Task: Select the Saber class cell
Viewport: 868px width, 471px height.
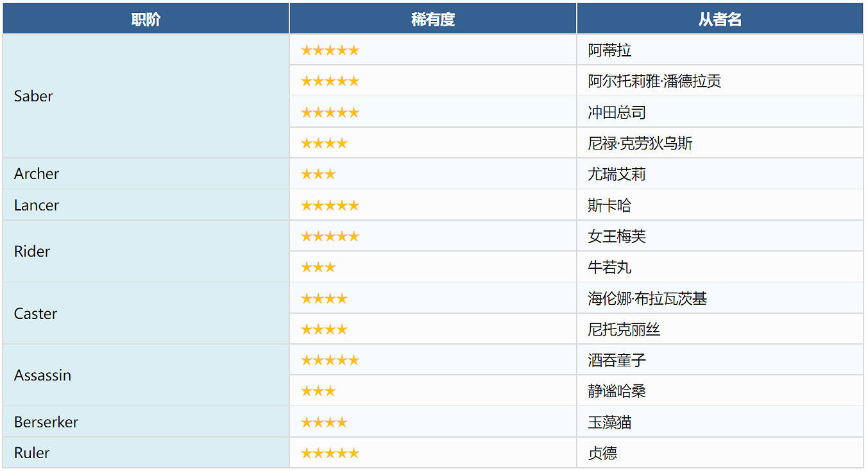Action: (x=33, y=96)
